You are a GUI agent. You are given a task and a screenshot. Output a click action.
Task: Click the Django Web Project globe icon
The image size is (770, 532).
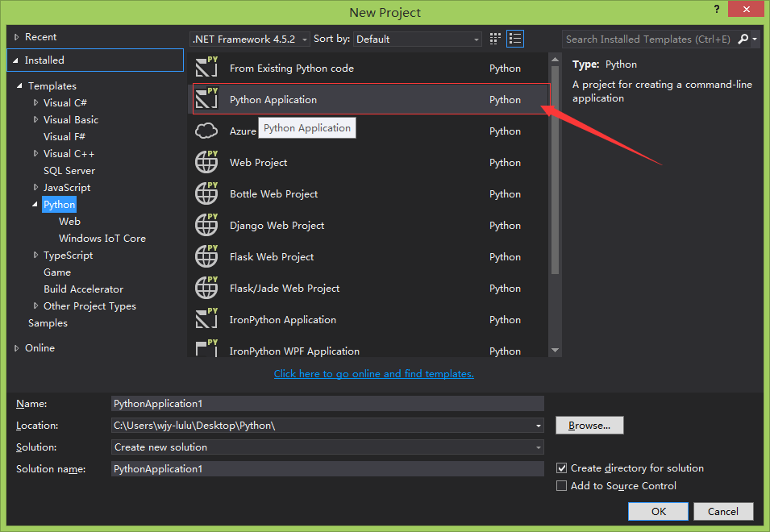[206, 224]
